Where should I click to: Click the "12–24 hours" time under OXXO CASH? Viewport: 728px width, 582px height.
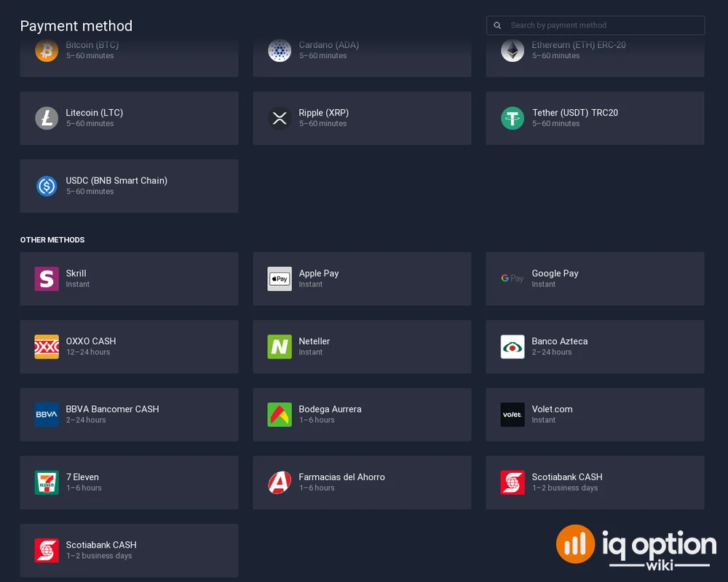click(88, 352)
